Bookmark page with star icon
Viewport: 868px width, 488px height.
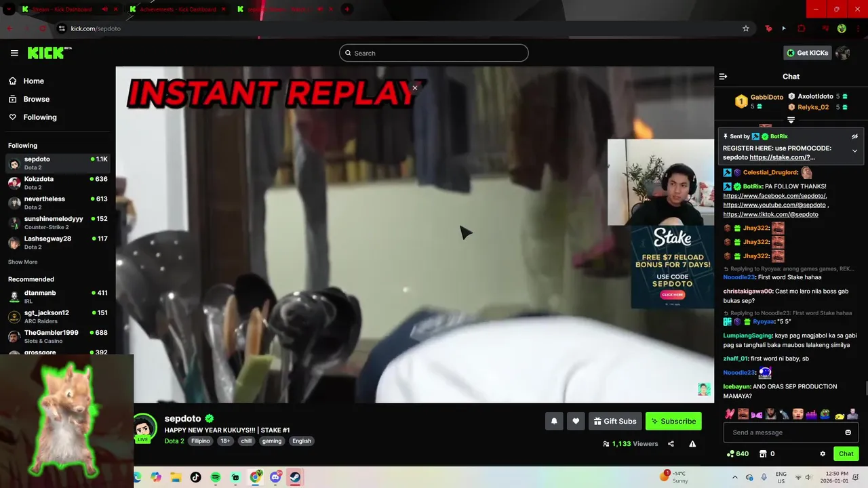click(x=746, y=28)
